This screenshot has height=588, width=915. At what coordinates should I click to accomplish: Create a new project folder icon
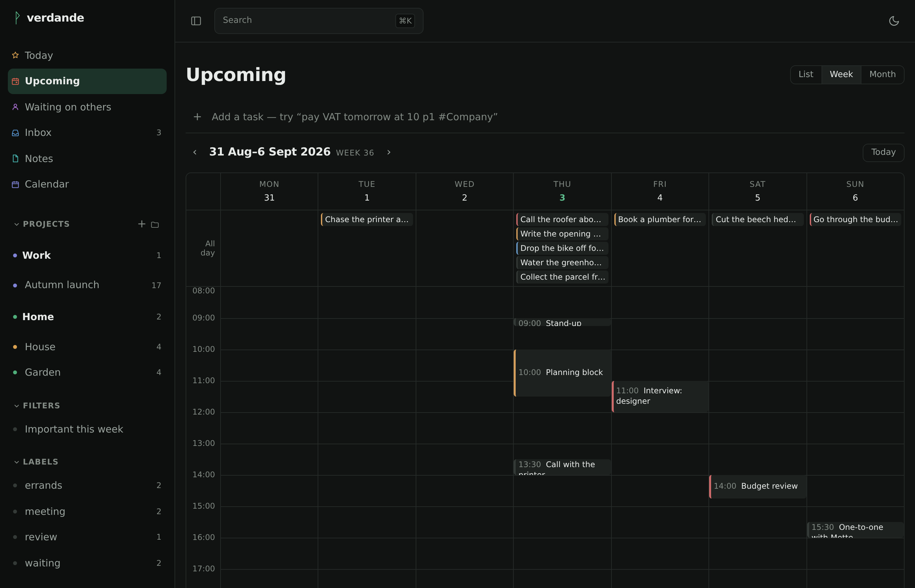click(155, 224)
